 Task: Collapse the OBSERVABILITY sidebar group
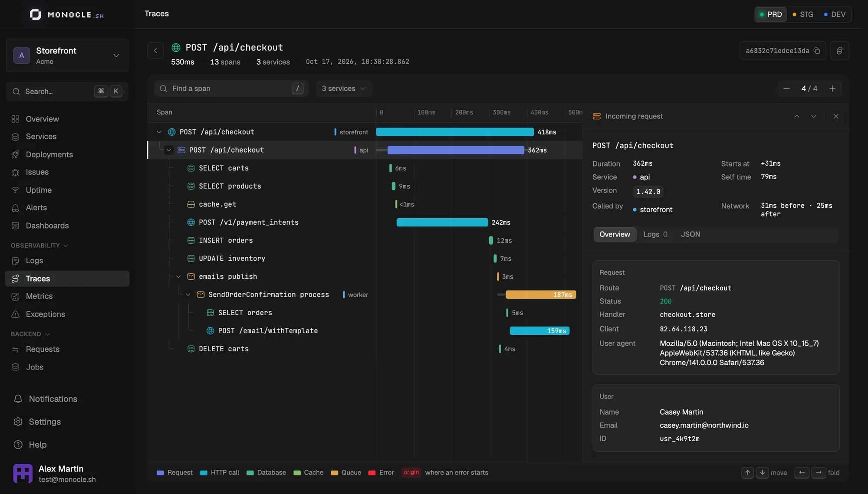[x=39, y=245]
